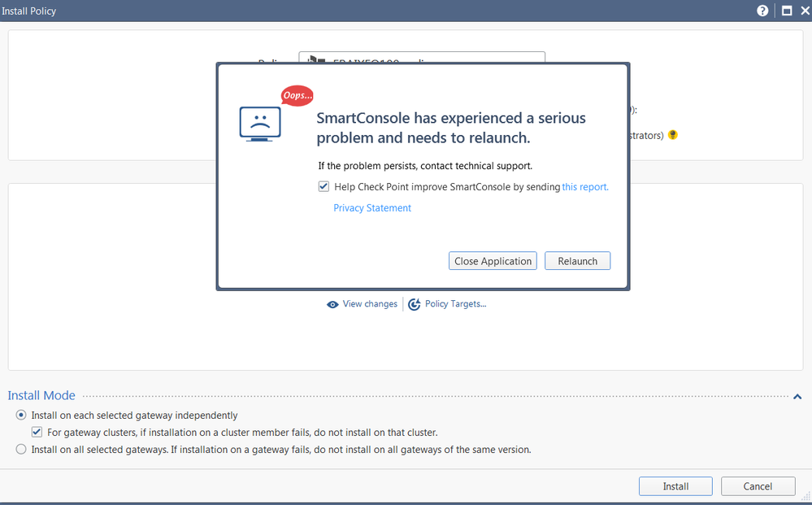Uncheck Help Check Point improve SmartConsole
Image resolution: width=812 pixels, height=505 pixels.
[x=324, y=187]
